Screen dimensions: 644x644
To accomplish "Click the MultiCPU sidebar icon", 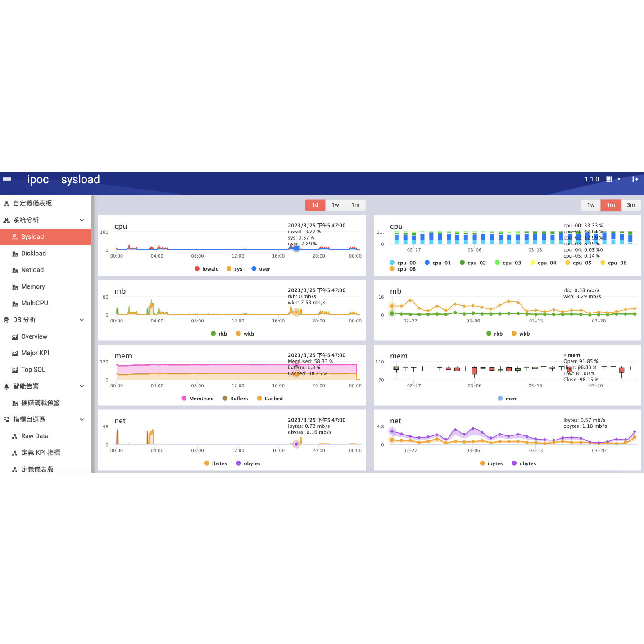I will 15,304.
